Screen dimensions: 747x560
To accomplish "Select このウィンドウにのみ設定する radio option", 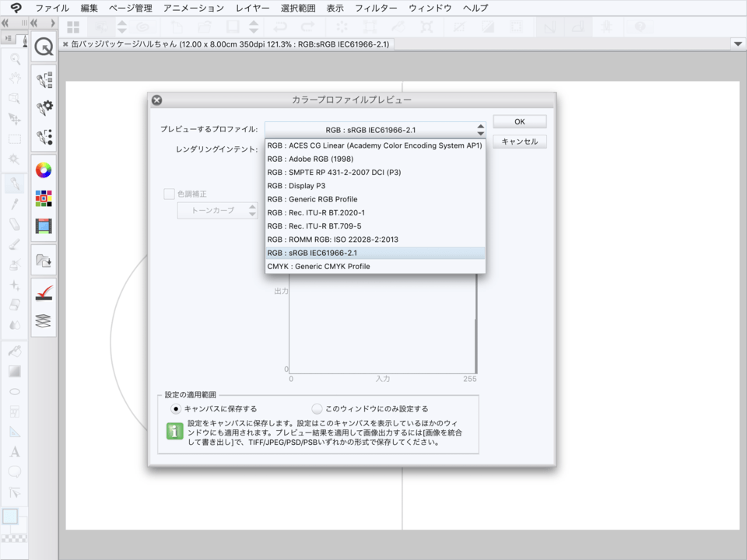I will tap(317, 408).
